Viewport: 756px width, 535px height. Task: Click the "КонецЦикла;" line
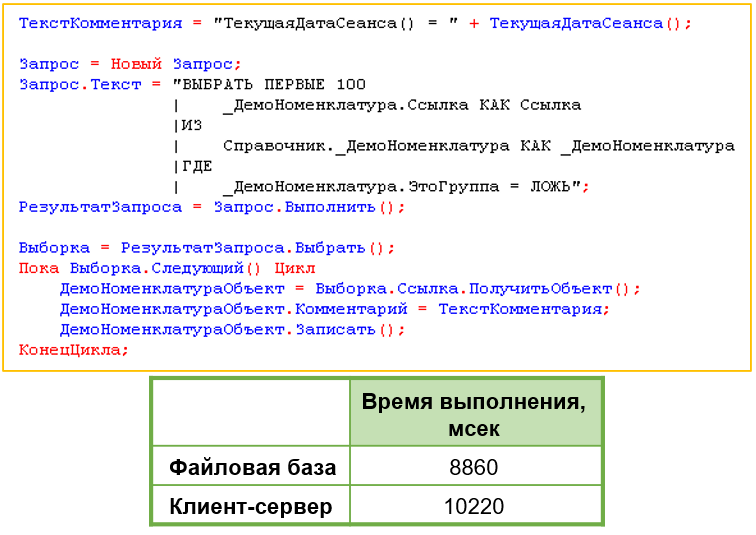(x=74, y=350)
